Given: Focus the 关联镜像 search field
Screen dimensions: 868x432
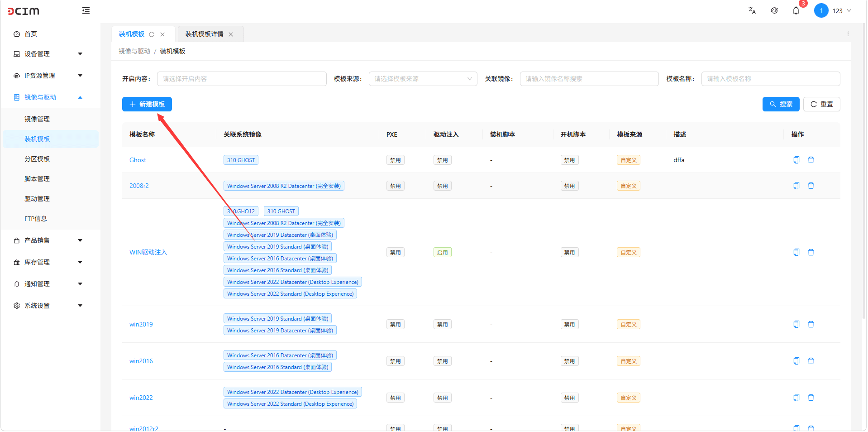Looking at the screenshot, I should (x=589, y=79).
